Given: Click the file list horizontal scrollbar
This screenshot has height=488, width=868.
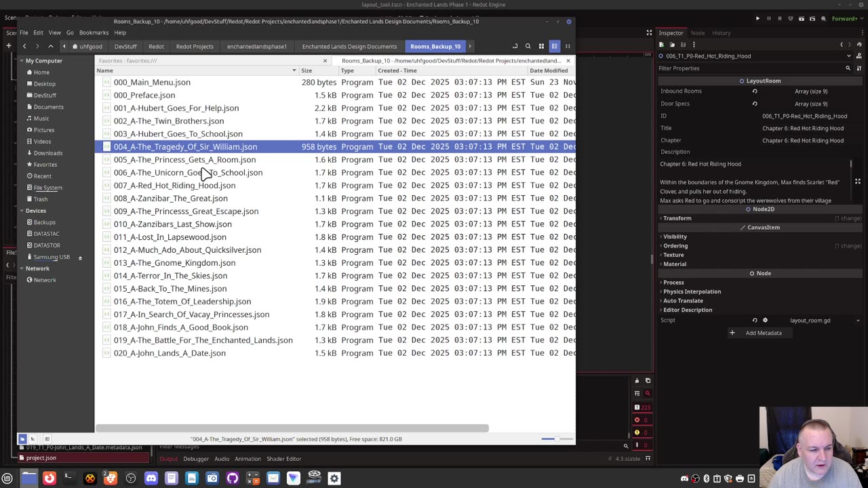Looking at the screenshot, I should 292,428.
